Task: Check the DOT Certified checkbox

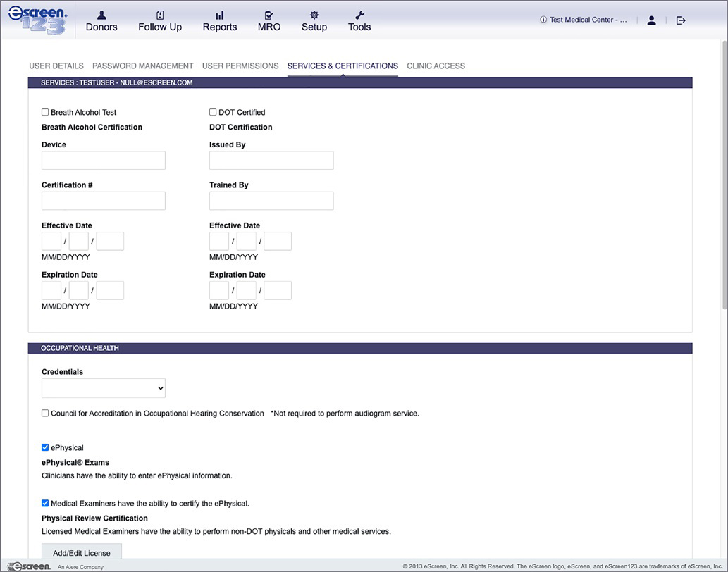Action: coord(213,112)
